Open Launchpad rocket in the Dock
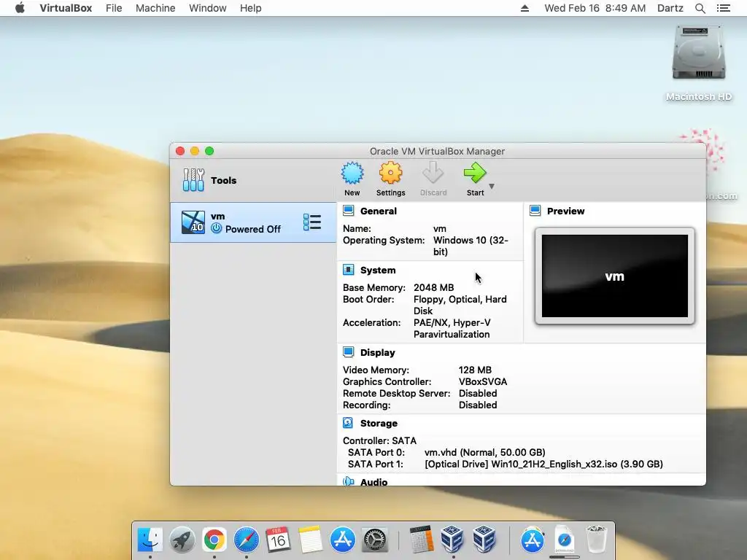The image size is (747, 560). click(x=182, y=540)
